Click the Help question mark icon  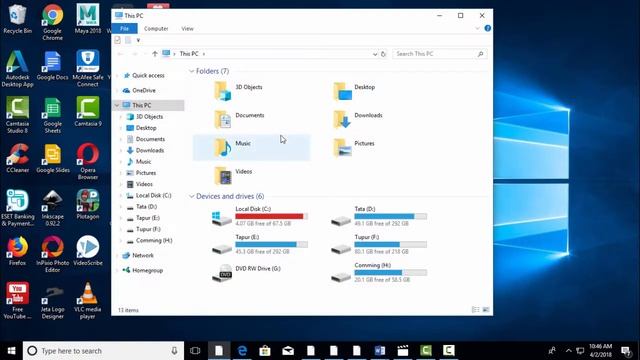tap(487, 28)
